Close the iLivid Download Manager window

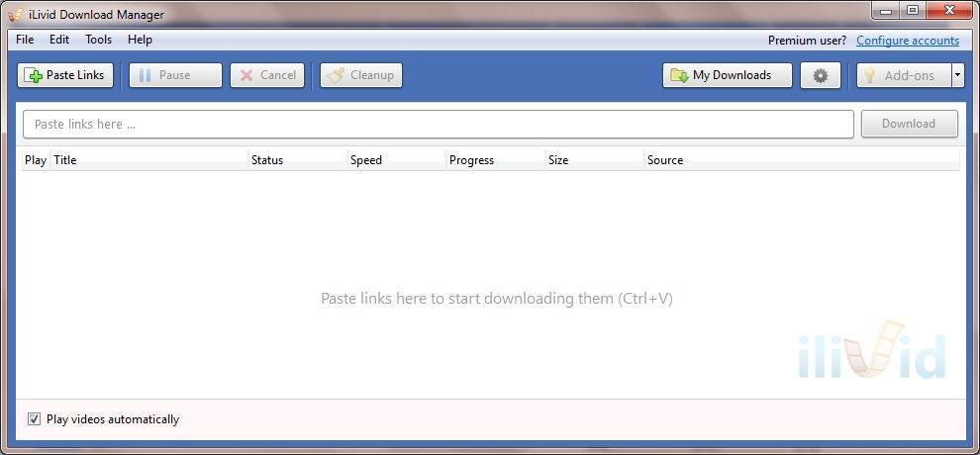pos(949,11)
